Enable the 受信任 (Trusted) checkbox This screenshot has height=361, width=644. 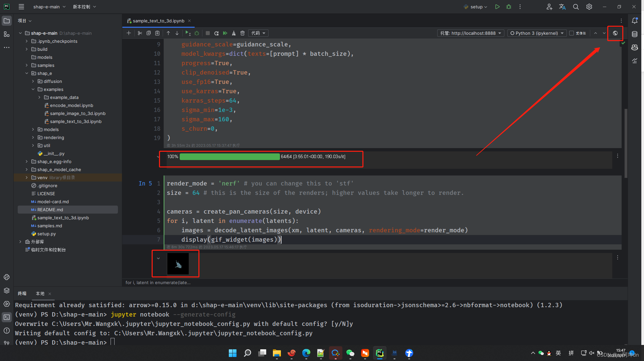[572, 33]
